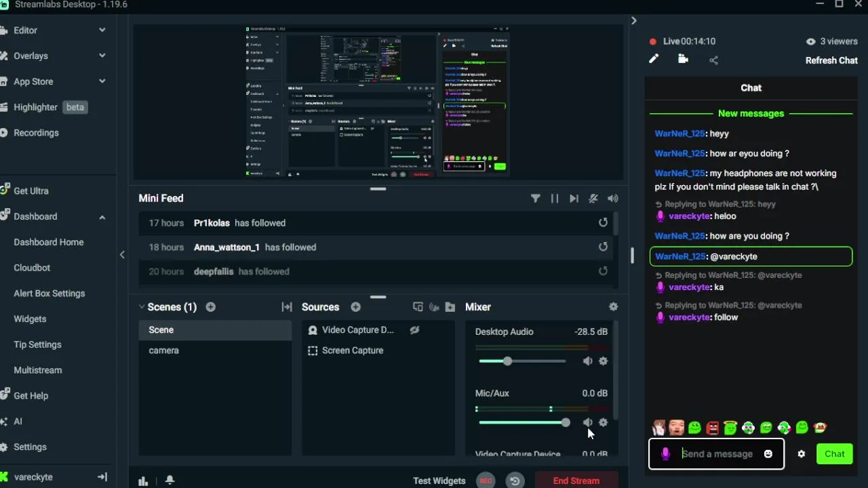Open the notifications bell icon
The width and height of the screenshot is (868, 488).
[x=170, y=481]
